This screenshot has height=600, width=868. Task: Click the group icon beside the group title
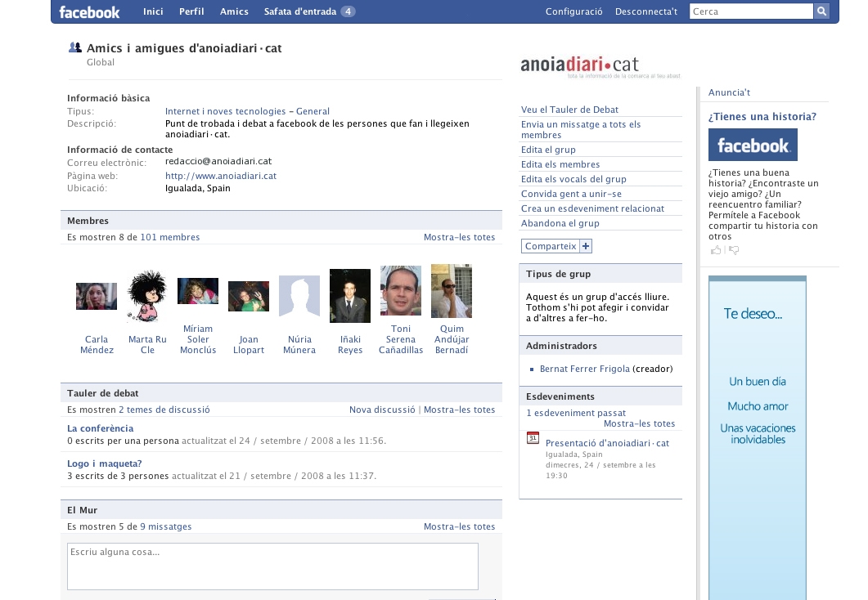(x=75, y=48)
